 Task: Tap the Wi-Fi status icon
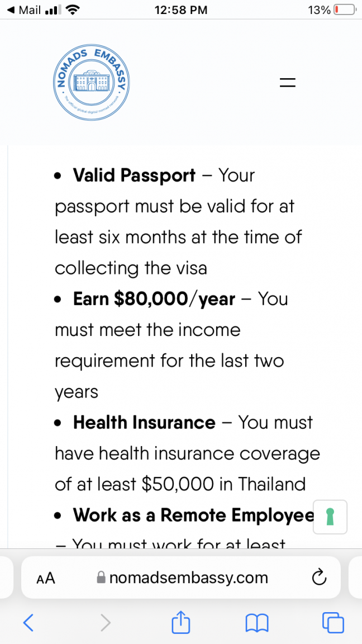(x=72, y=10)
